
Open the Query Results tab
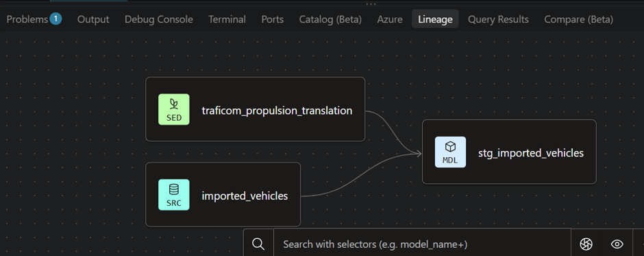(498, 19)
